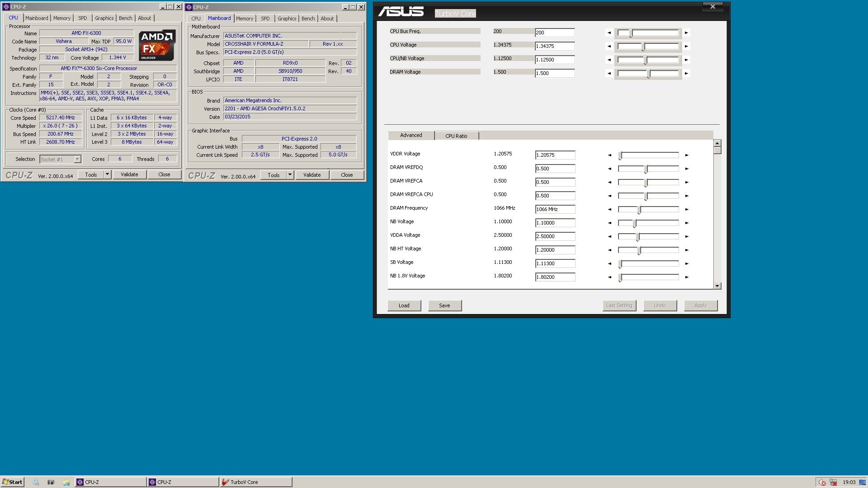Open the Socket #1 selection dropdown
Viewport: 868px width, 488px height.
(77, 159)
